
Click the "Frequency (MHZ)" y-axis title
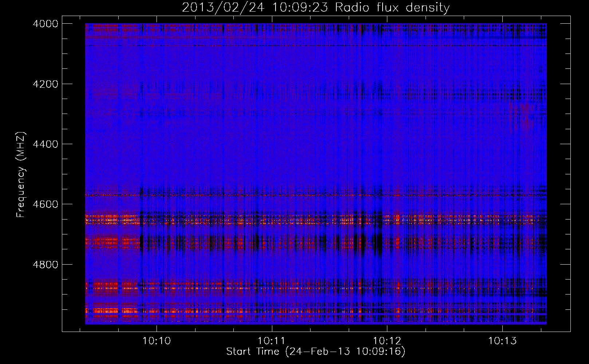coord(21,175)
